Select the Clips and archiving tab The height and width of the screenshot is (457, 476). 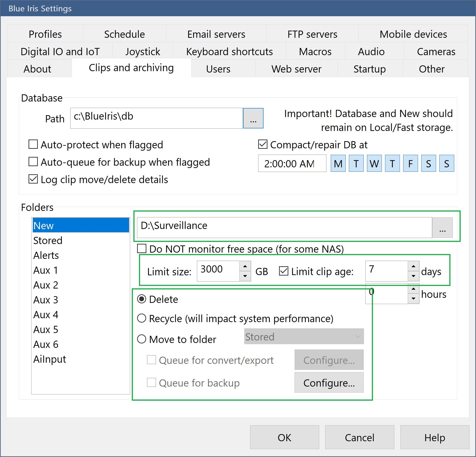click(131, 68)
